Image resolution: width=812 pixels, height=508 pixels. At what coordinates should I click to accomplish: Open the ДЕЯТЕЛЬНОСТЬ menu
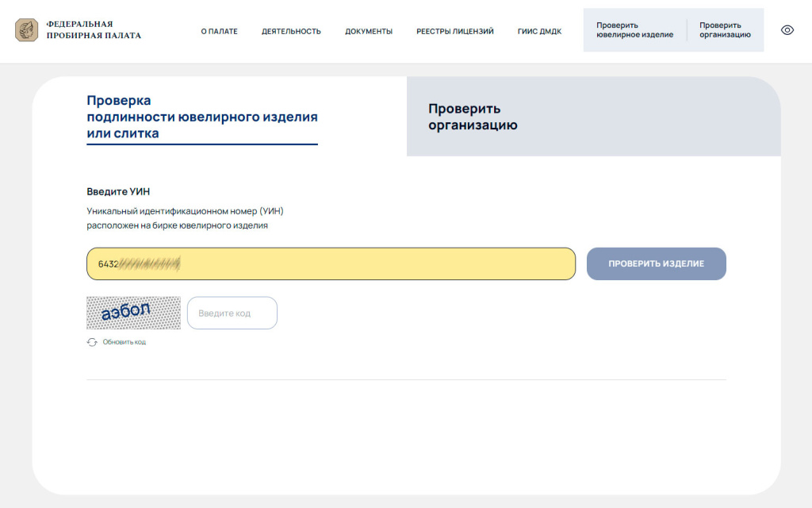(291, 31)
